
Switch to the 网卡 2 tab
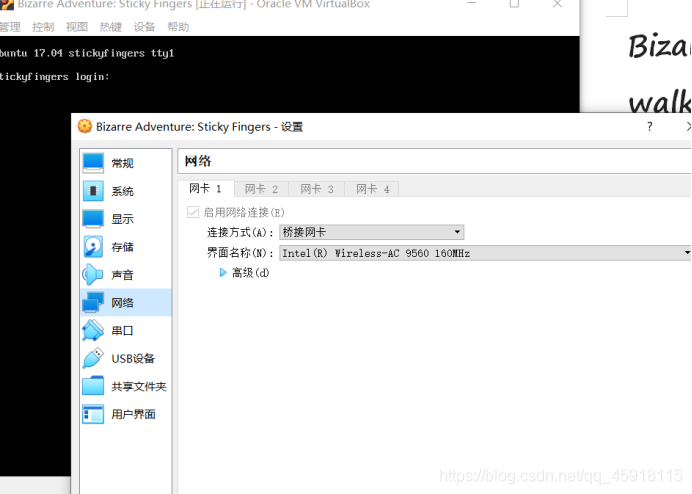(x=261, y=189)
